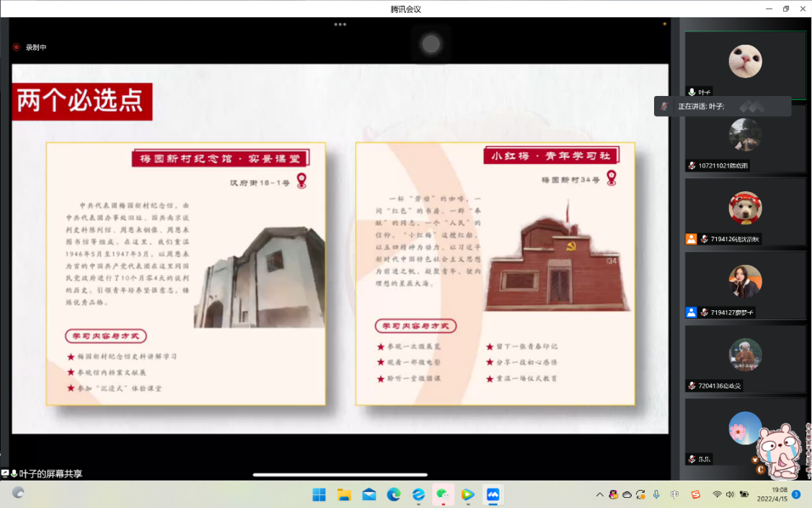Select the participant tile with flower avatar
812x508 pixels.
pyautogui.click(x=745, y=429)
